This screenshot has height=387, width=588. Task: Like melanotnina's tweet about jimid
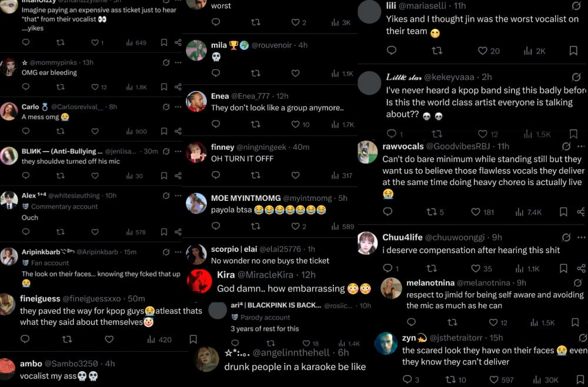click(x=493, y=322)
